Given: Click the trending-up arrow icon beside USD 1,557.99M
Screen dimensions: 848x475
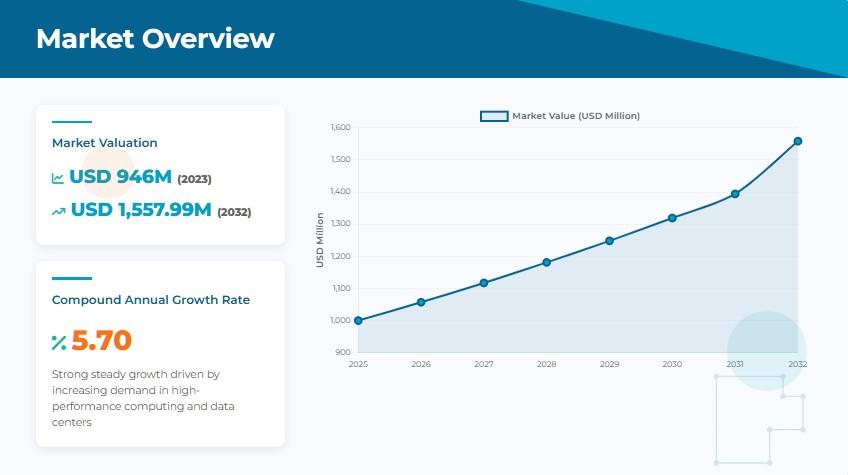Looking at the screenshot, I should tap(58, 212).
